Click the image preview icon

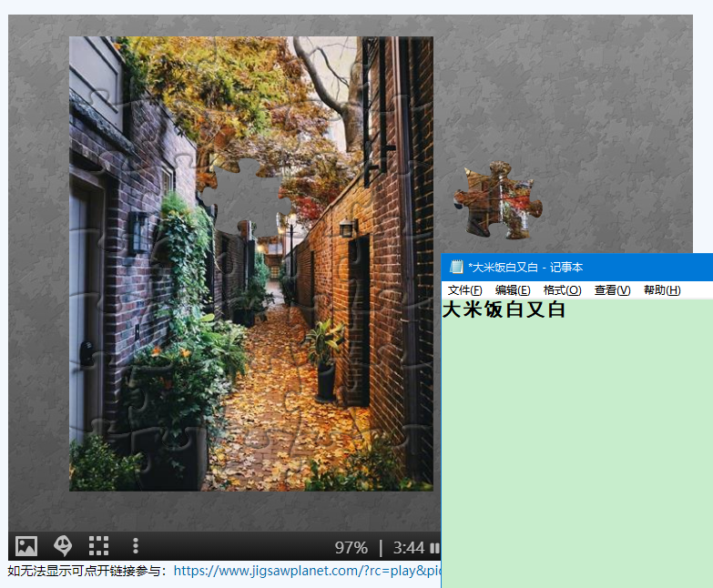point(26,546)
